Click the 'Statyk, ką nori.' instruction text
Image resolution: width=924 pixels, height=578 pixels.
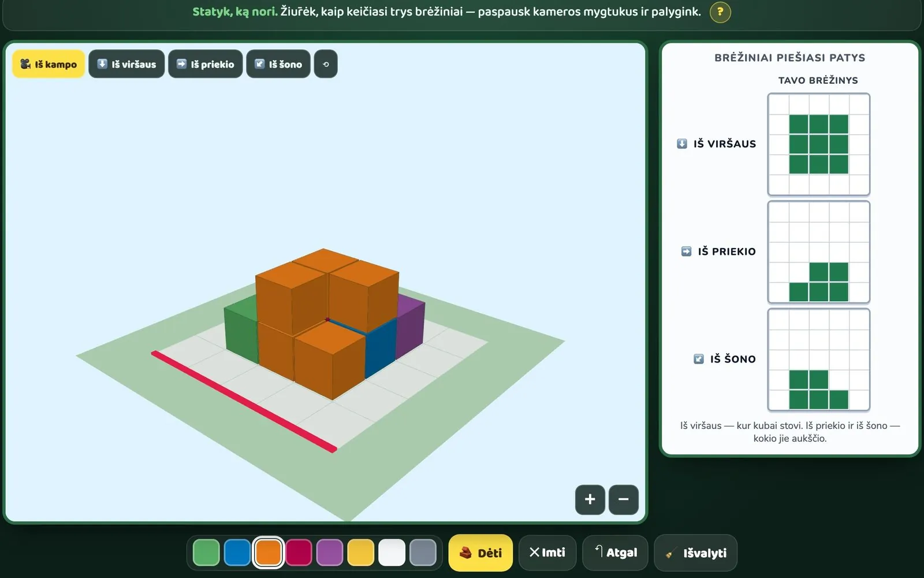tap(235, 12)
